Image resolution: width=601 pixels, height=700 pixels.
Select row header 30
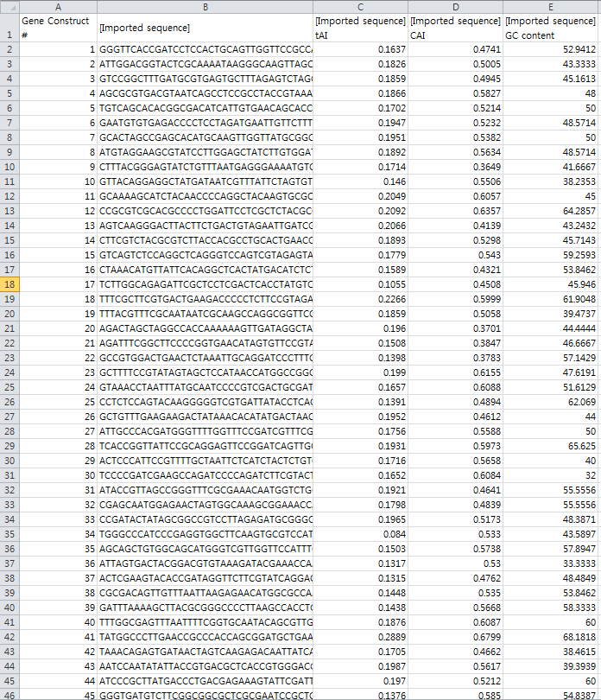click(x=9, y=461)
